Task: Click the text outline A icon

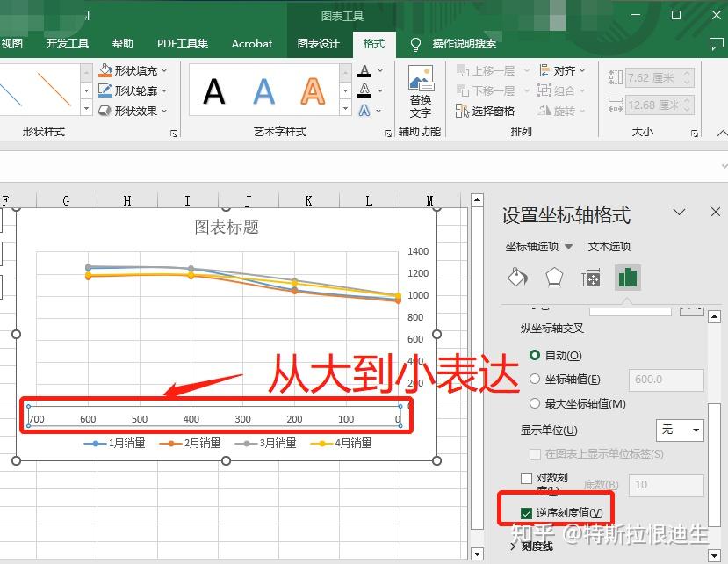Action: 365,90
